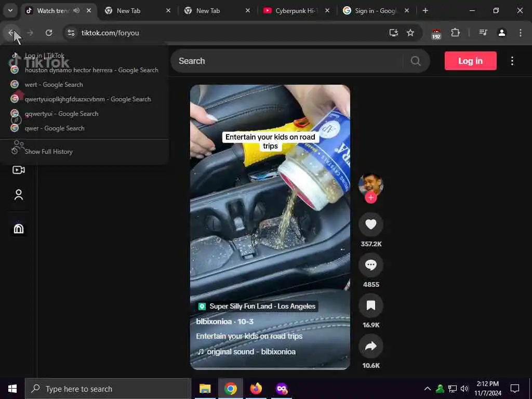Install app icon in address bar
The image size is (532, 399).
coord(394,33)
